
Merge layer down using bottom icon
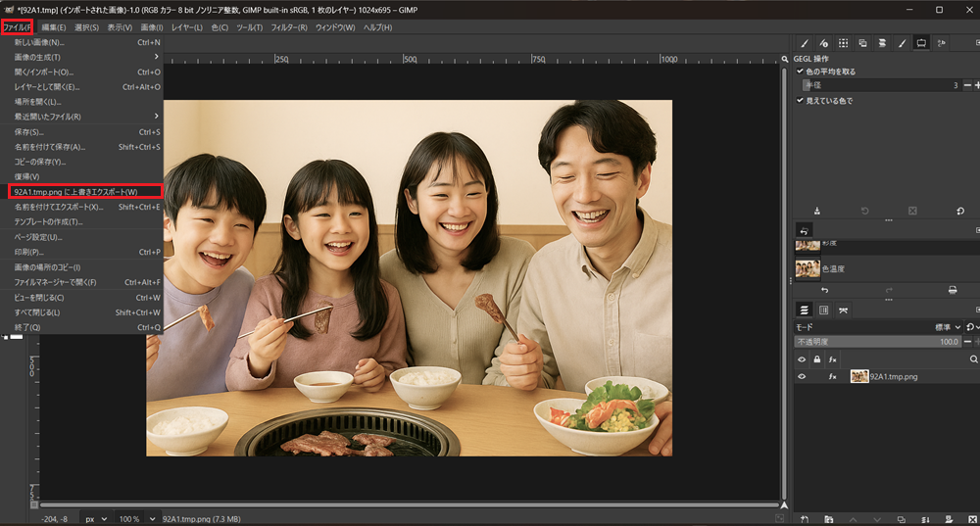pyautogui.click(x=925, y=519)
